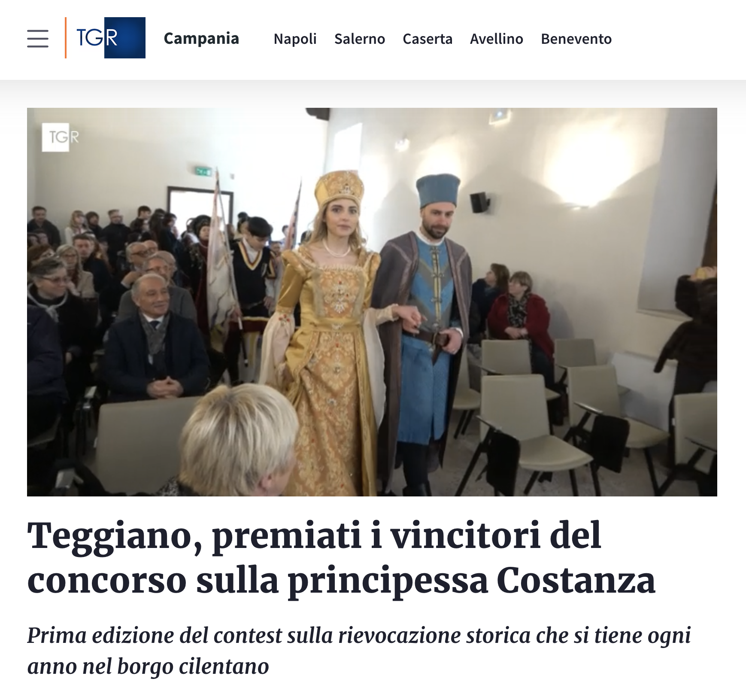This screenshot has width=746, height=700.
Task: Select the Salerno section
Action: coord(360,39)
